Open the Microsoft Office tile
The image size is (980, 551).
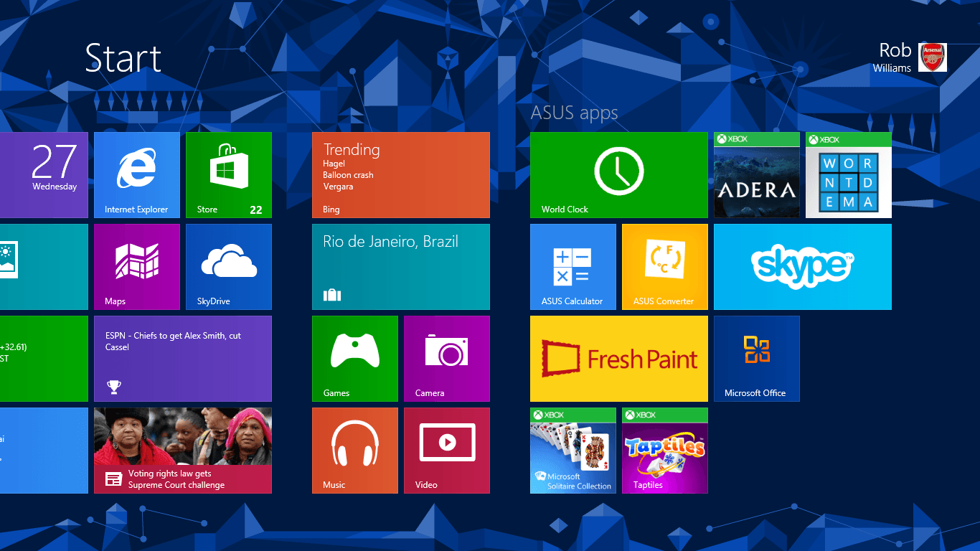[x=757, y=358]
